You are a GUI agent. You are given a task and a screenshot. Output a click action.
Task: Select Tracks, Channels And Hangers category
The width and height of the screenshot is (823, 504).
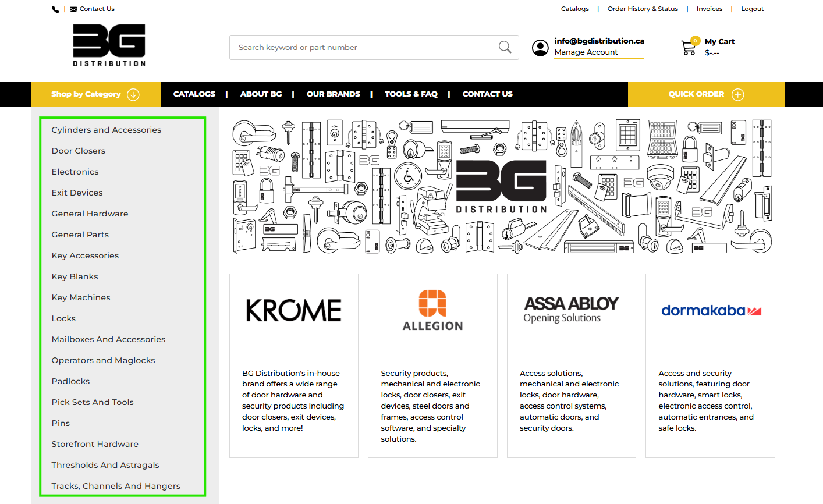tap(116, 486)
